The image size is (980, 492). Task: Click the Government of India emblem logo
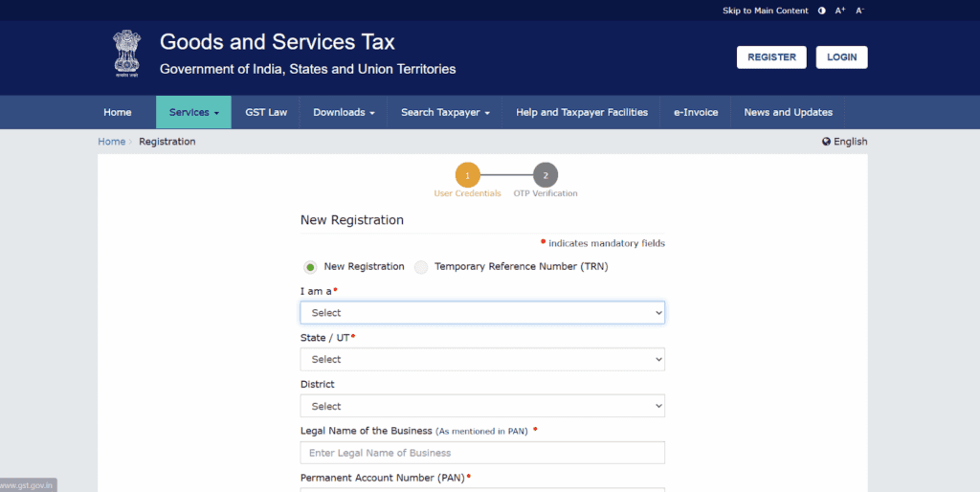pos(127,54)
